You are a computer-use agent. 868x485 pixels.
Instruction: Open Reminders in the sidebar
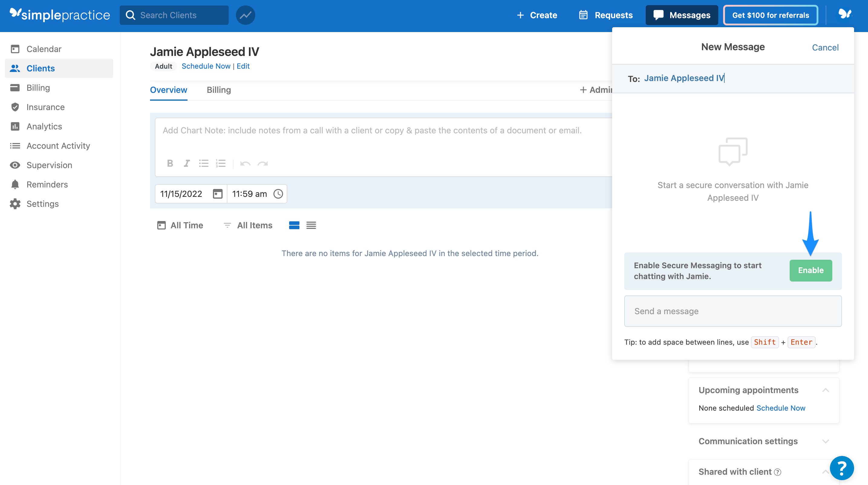tap(59, 184)
